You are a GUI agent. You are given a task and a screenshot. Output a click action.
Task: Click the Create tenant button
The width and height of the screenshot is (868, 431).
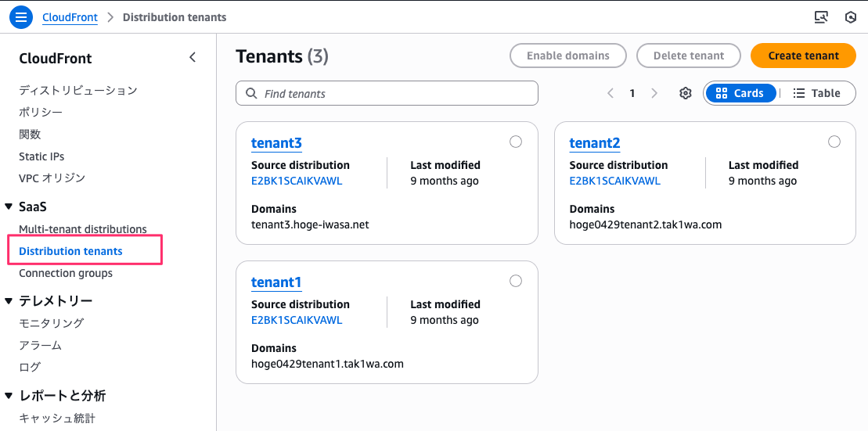803,56
